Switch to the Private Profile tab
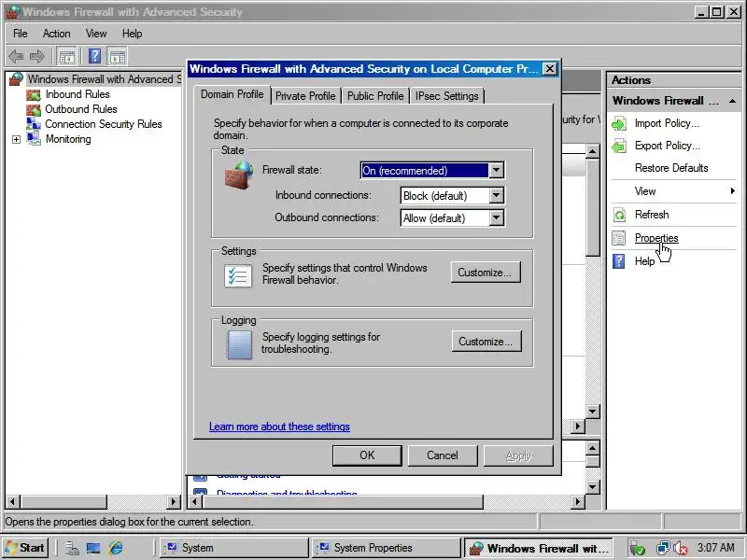The image size is (747, 560). point(305,96)
